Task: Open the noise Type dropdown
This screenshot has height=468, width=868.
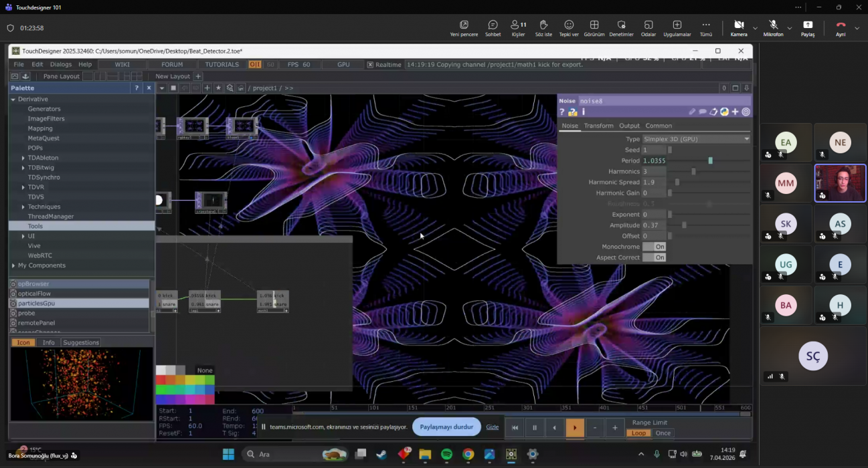Action: (695, 139)
